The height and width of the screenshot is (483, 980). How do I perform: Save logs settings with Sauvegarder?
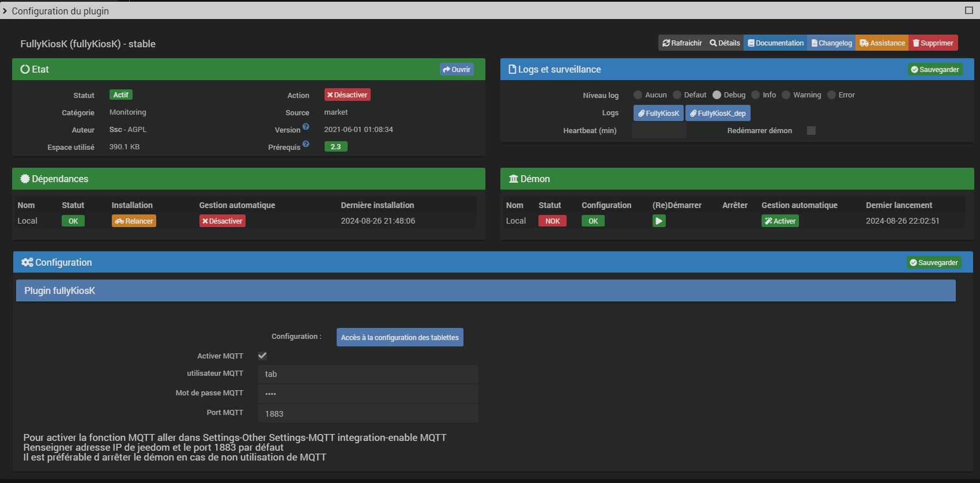(x=934, y=70)
